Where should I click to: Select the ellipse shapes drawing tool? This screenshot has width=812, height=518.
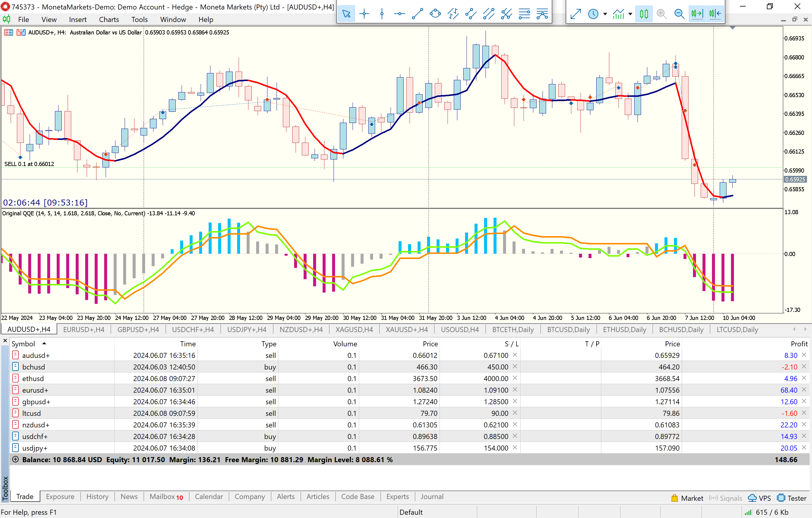[x=435, y=14]
